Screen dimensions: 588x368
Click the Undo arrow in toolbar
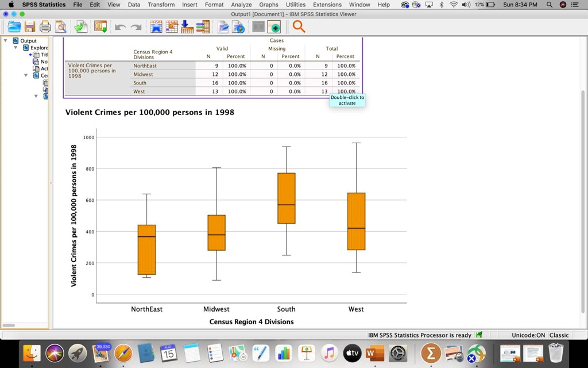pos(120,27)
